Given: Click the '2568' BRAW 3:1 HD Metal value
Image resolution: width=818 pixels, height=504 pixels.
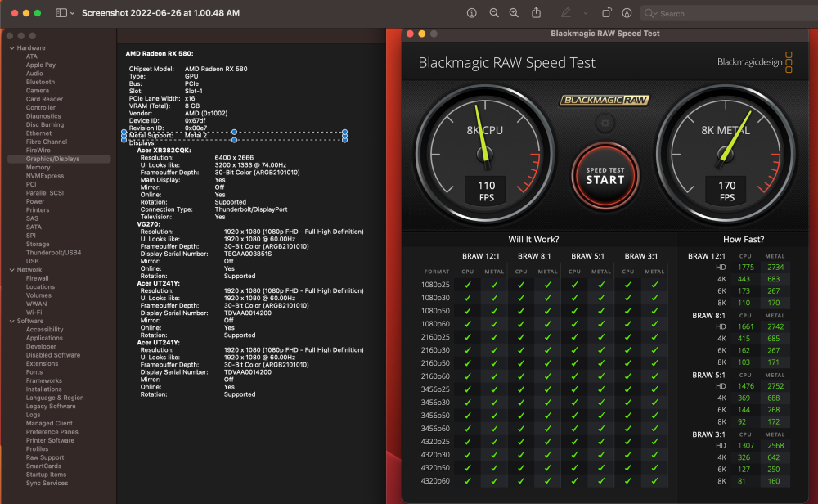Looking at the screenshot, I should (x=775, y=446).
